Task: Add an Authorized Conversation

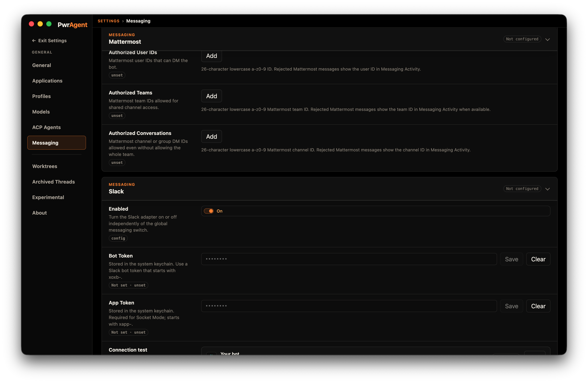Action: point(211,136)
